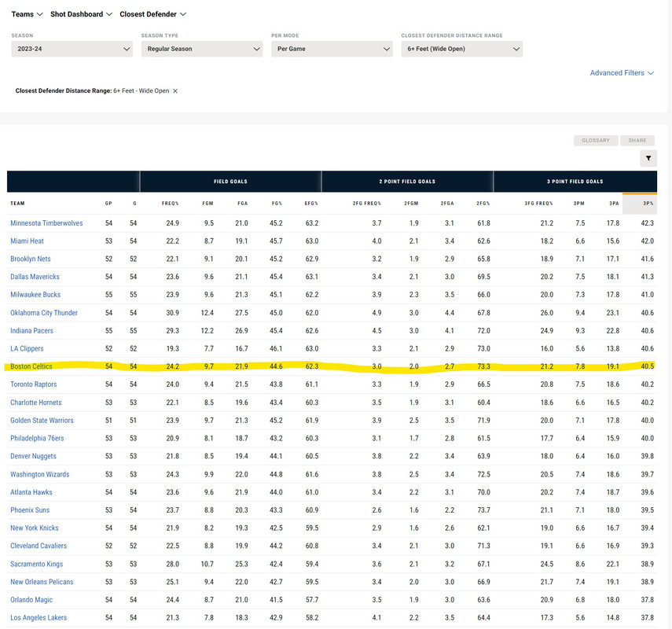Click Timberwolves 3P% value 42.3
Image resolution: width=672 pixels, height=629 pixels.
pyautogui.click(x=647, y=223)
